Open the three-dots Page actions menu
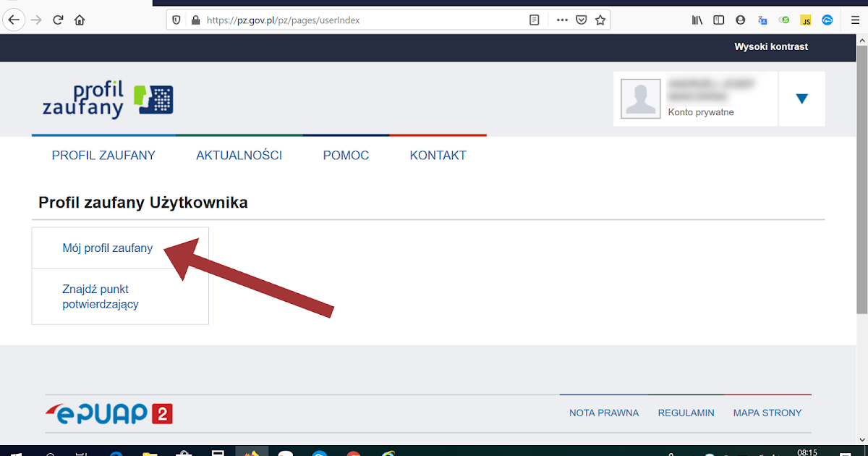The height and width of the screenshot is (456, 868). [561, 20]
